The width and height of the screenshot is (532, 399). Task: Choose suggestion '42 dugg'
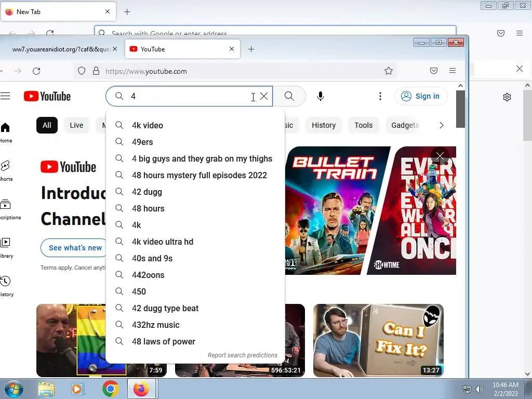pyautogui.click(x=195, y=192)
